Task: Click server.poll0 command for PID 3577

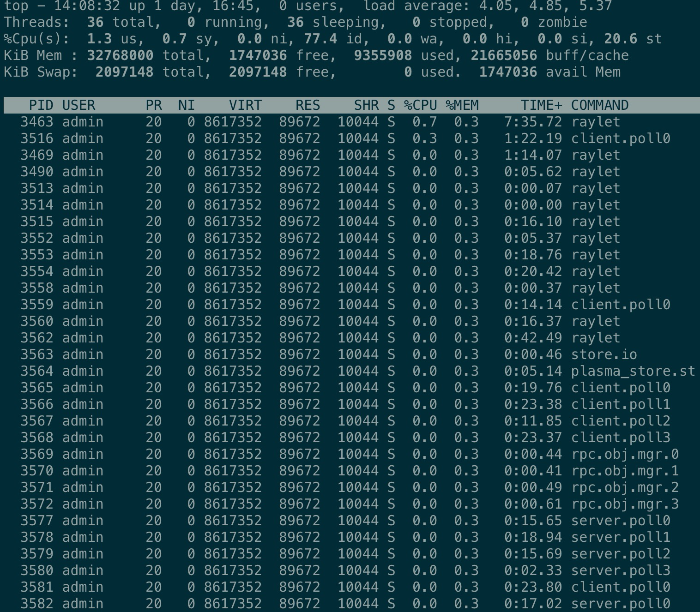Action: (x=621, y=521)
